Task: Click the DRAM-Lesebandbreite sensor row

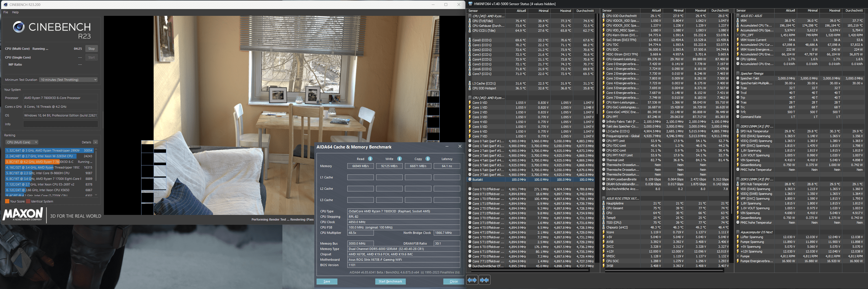Action: tap(666, 179)
